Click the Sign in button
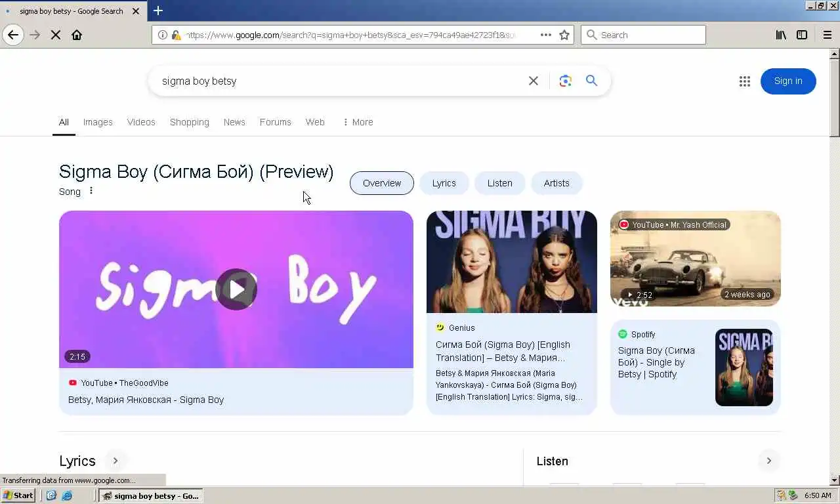This screenshot has height=504, width=840. [x=788, y=81]
